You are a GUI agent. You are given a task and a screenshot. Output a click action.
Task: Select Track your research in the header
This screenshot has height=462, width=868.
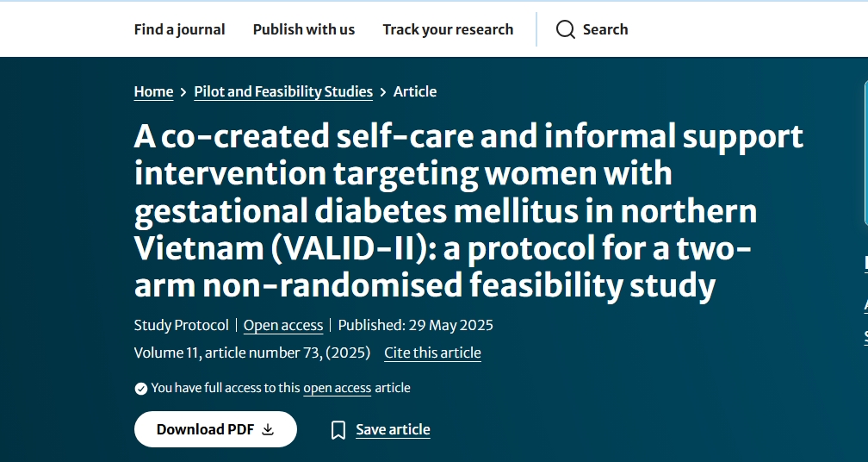tap(448, 29)
